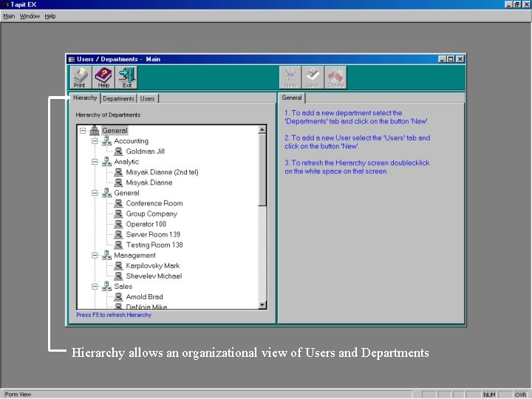Open the Main menu
Image resolution: width=532 pixels, height=399 pixels.
pos(9,16)
